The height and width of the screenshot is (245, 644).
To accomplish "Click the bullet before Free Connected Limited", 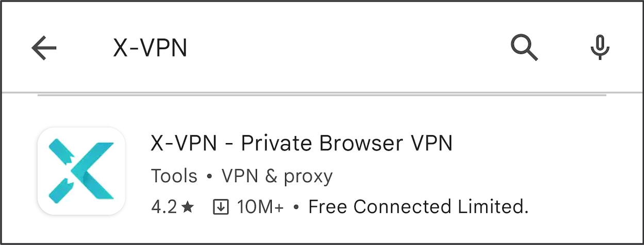I will coord(296,207).
